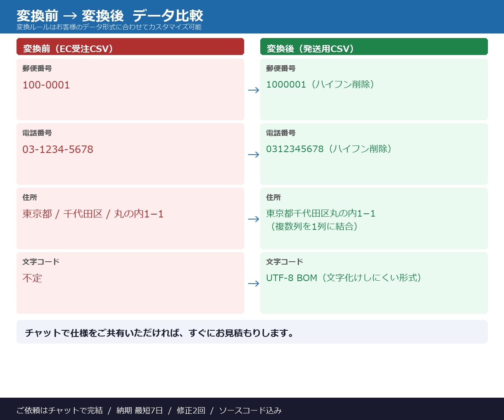Click the 住所 label in the red card
This screenshot has width=504, height=420.
(x=30, y=198)
